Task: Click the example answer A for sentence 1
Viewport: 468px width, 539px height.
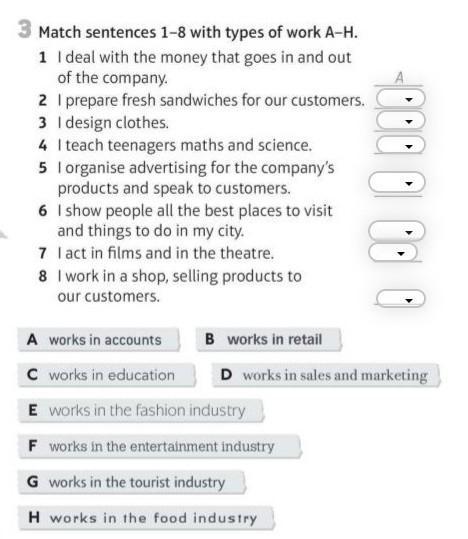Action: coord(399,78)
